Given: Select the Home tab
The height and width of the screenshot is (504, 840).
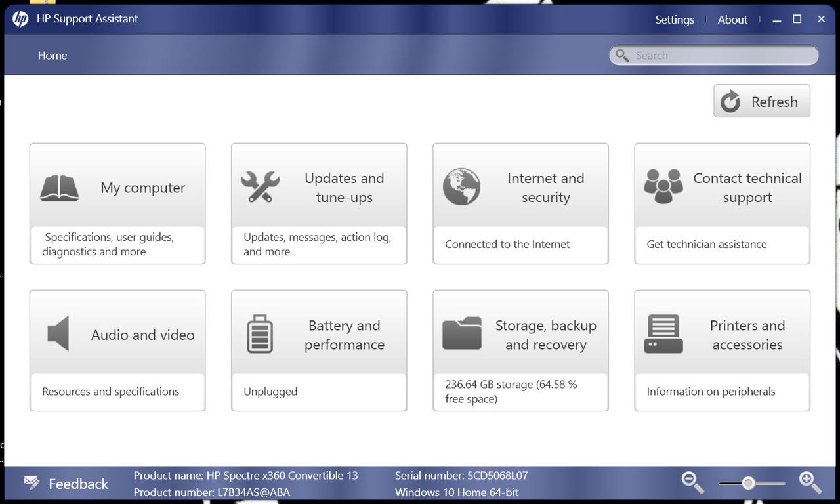Looking at the screenshot, I should 52,55.
